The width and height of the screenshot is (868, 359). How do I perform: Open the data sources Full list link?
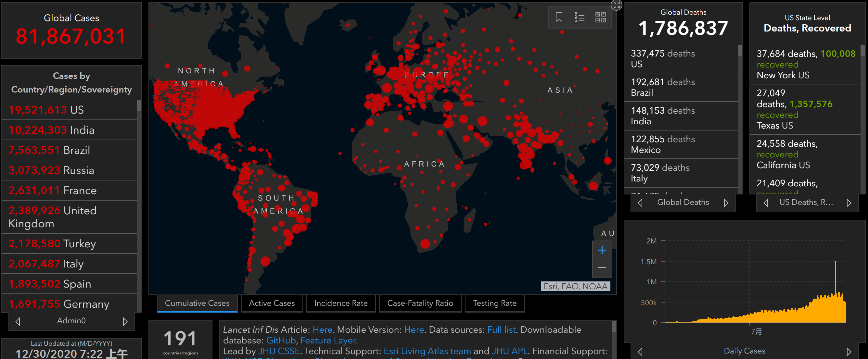(x=501, y=330)
